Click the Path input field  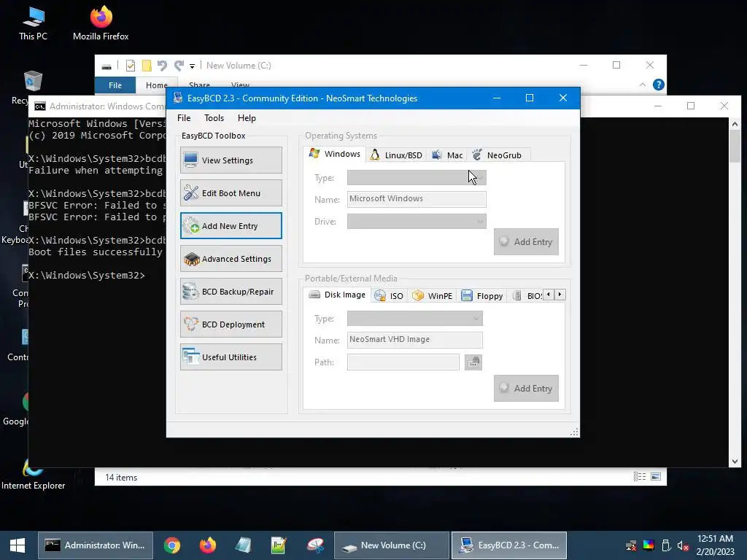tap(403, 362)
